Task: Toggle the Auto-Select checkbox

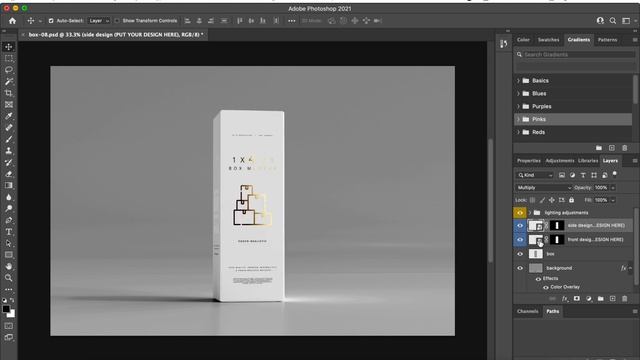Action: point(51,20)
